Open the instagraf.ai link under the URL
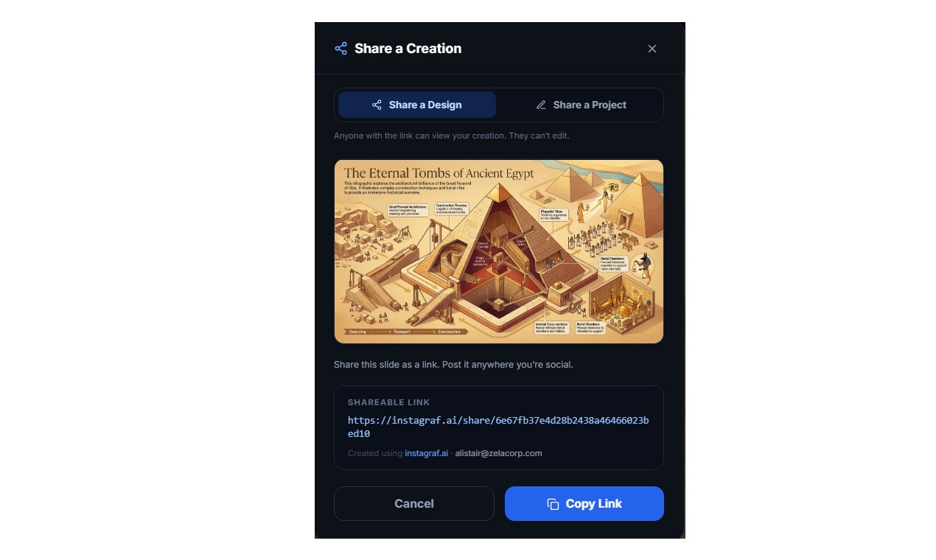 click(426, 453)
